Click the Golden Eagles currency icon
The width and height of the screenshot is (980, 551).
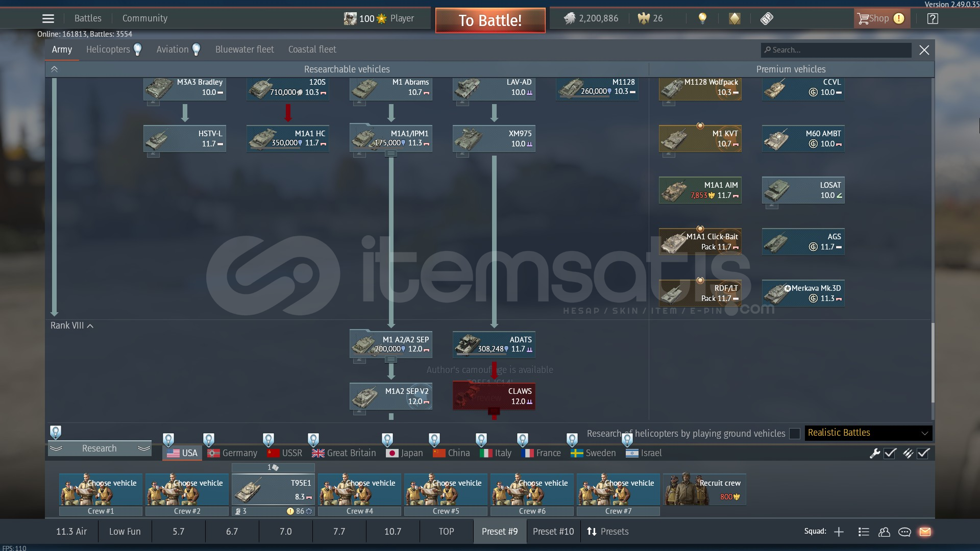point(644,19)
